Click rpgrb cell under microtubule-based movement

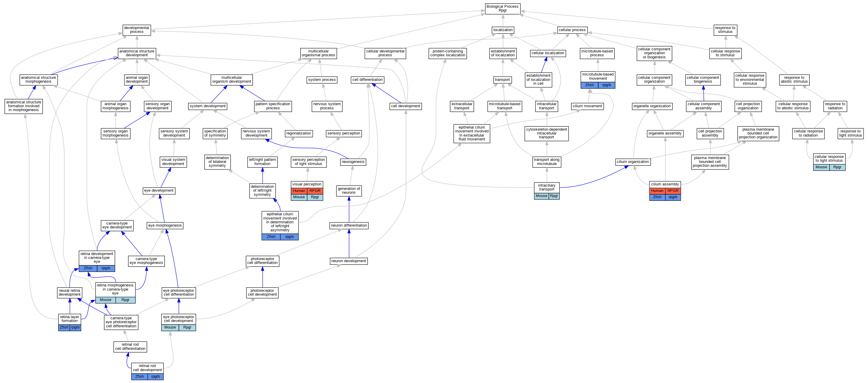607,85
